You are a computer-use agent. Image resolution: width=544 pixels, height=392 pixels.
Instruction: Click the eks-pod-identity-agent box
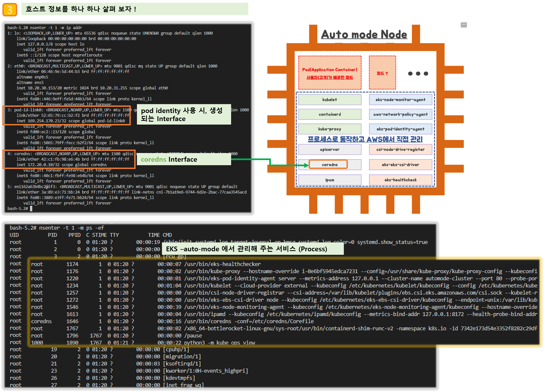(400, 129)
